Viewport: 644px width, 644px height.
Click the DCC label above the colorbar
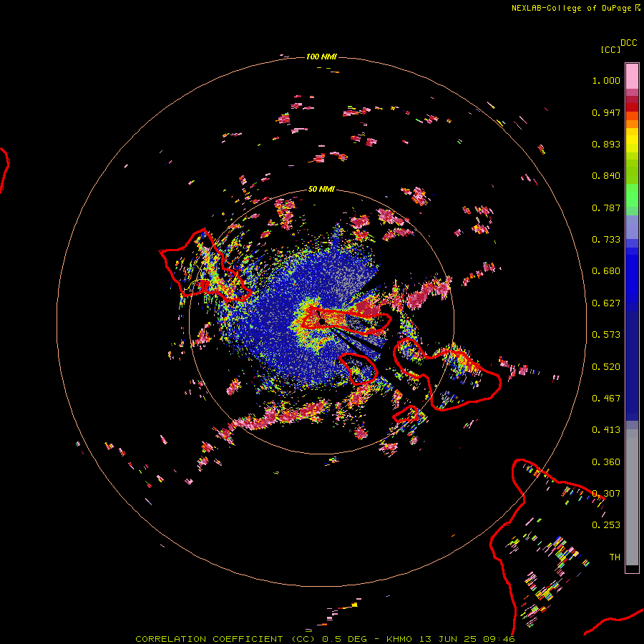(x=629, y=43)
